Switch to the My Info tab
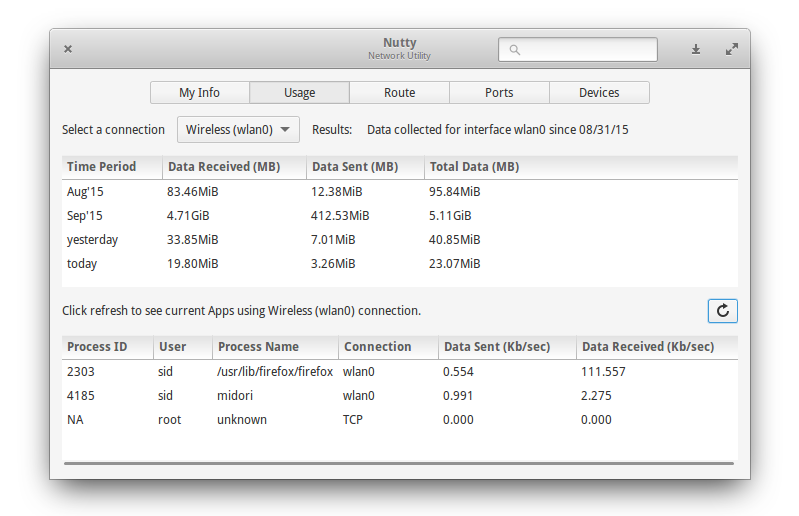799x516 pixels. [199, 93]
